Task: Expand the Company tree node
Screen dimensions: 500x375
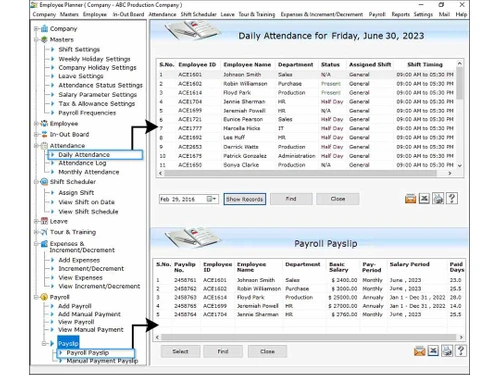Action: coord(36,29)
